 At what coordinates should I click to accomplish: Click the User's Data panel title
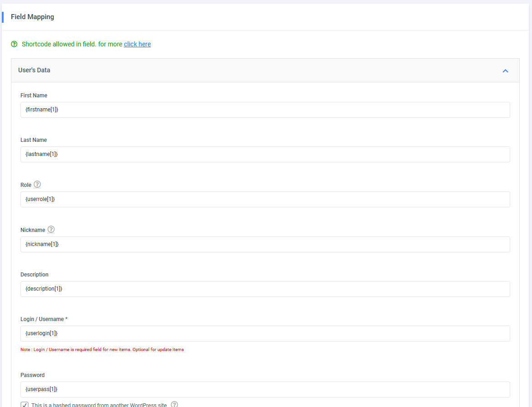tap(34, 70)
